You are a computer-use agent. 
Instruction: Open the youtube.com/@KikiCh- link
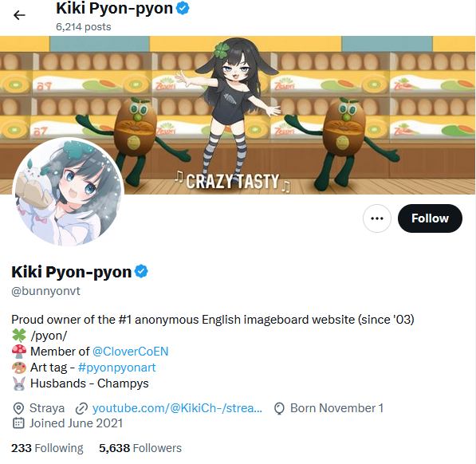pos(177,408)
